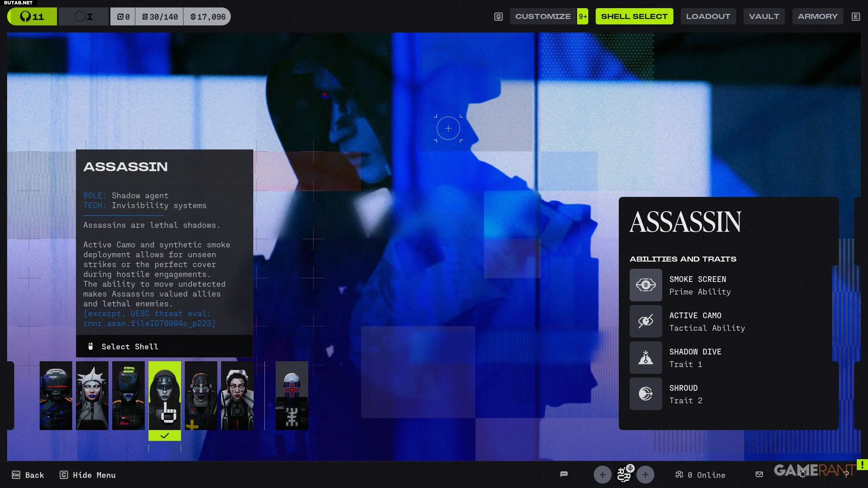Open the chat message icon

click(x=564, y=474)
